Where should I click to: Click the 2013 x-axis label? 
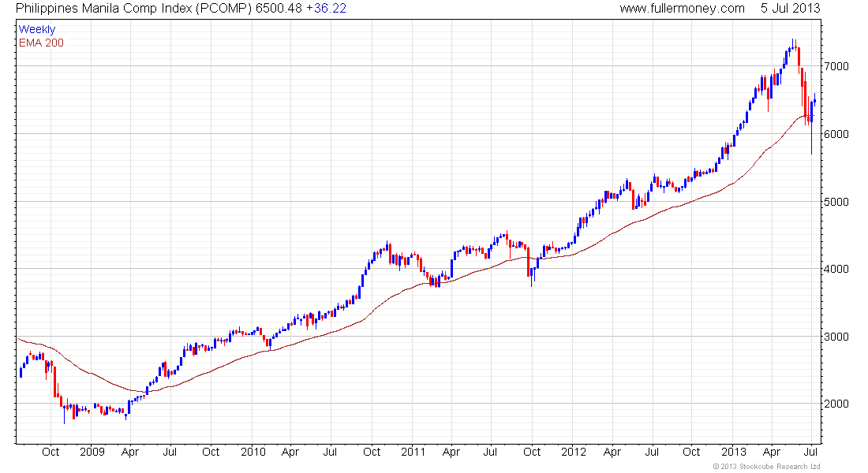click(x=734, y=452)
